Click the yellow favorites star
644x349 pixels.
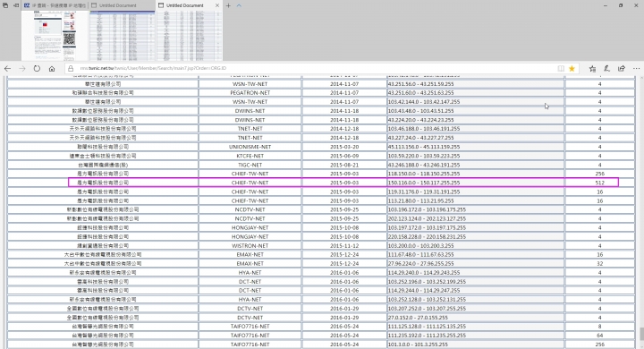(x=572, y=69)
